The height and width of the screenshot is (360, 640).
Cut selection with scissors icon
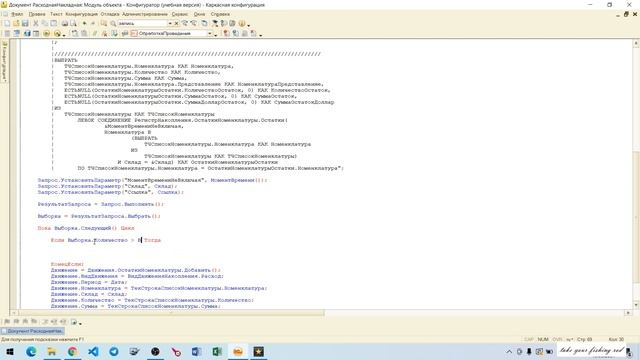(x=36, y=24)
